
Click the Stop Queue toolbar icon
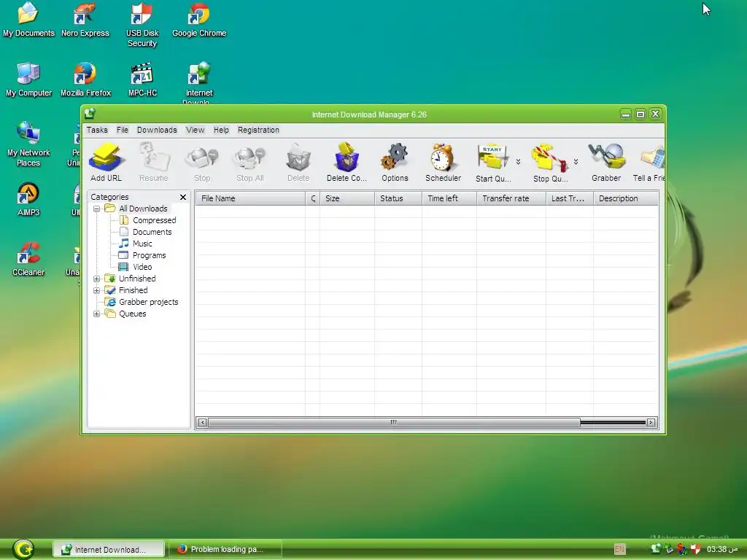coord(550,162)
